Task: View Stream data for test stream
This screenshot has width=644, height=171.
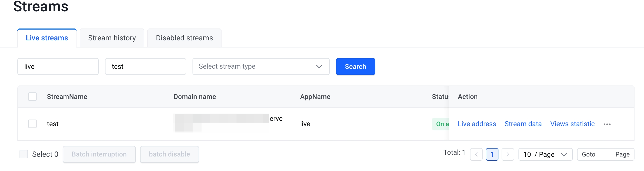Action: point(523,124)
